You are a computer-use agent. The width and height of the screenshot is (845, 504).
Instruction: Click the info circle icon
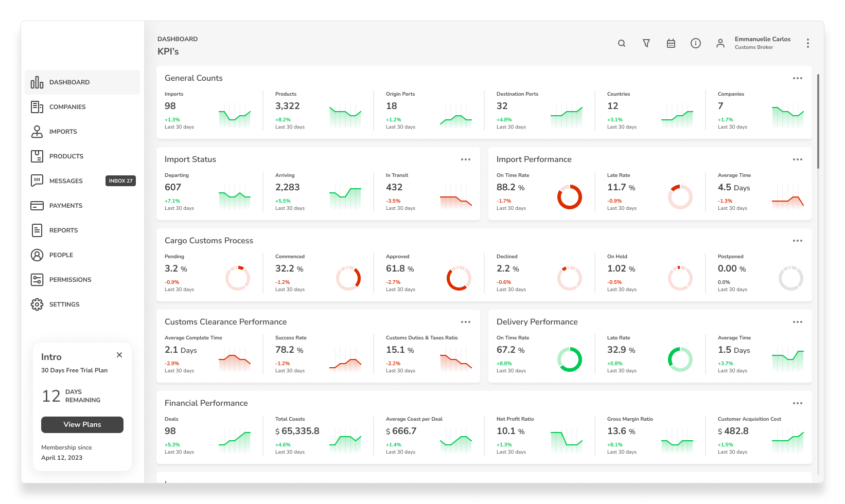(x=696, y=43)
